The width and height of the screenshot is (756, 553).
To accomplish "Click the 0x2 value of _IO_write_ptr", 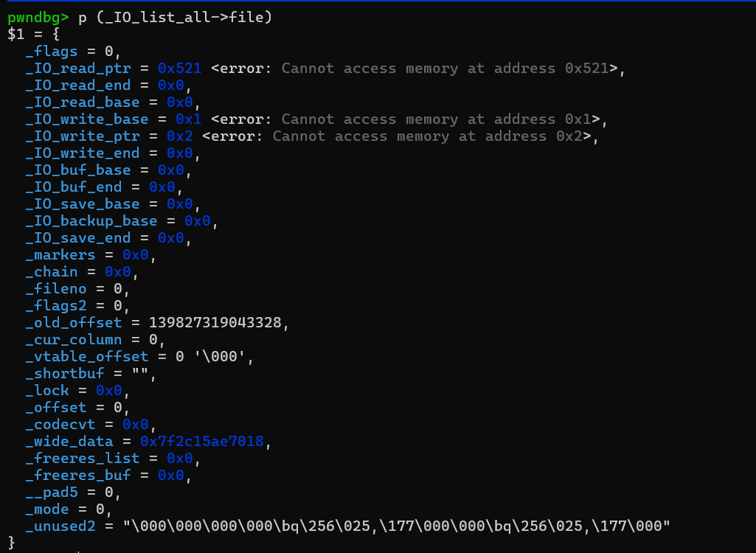I will [184, 136].
